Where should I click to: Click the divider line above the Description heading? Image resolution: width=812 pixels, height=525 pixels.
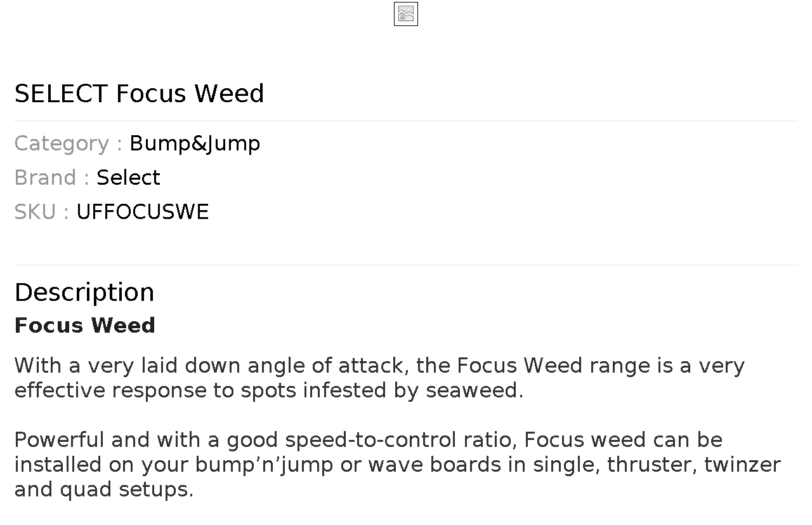tap(406, 265)
